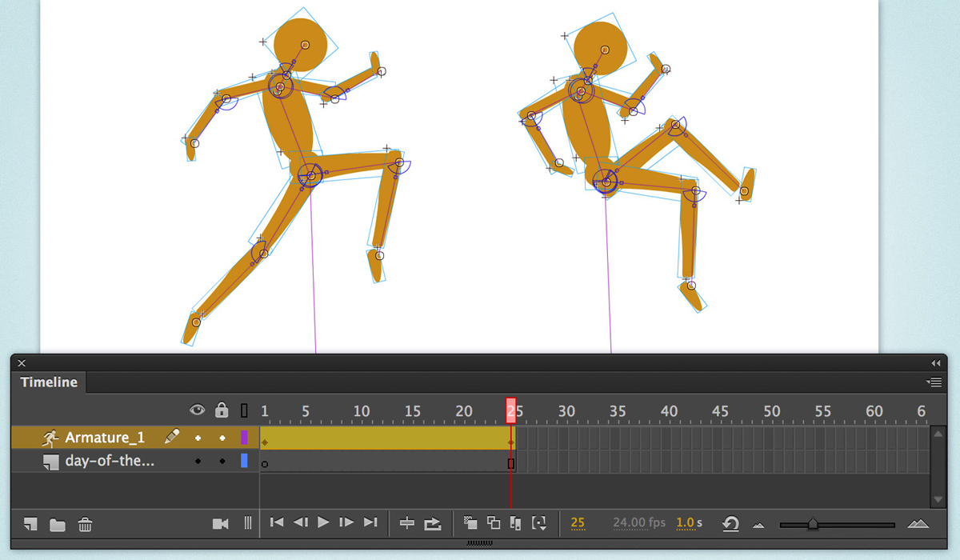The width and height of the screenshot is (960, 560).
Task: Switch to the Timeline tab
Action: pos(48,382)
